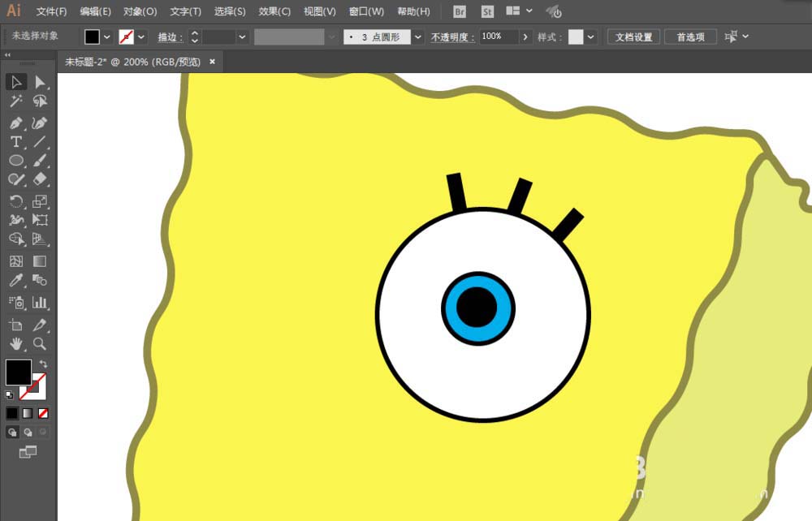
Task: Expand the opacity slider arrow
Action: tap(525, 37)
